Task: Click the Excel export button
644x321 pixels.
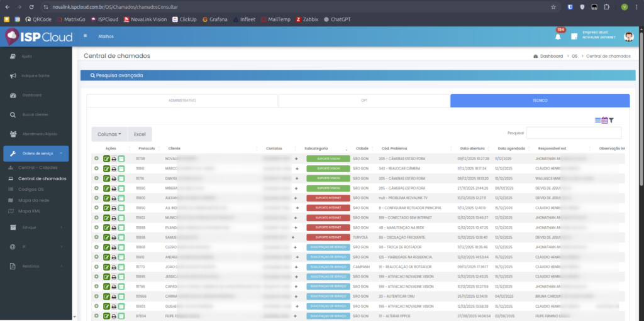Action: tap(140, 134)
